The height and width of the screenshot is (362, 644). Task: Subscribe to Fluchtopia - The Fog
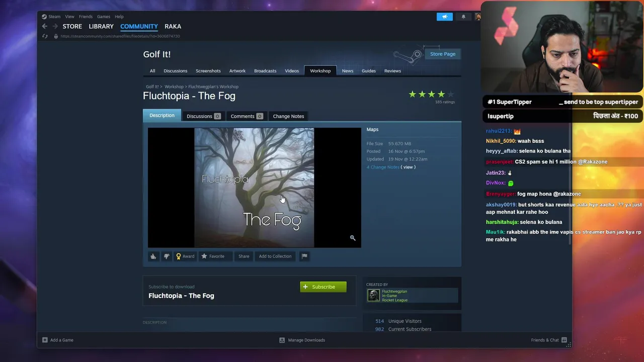pyautogui.click(x=323, y=287)
